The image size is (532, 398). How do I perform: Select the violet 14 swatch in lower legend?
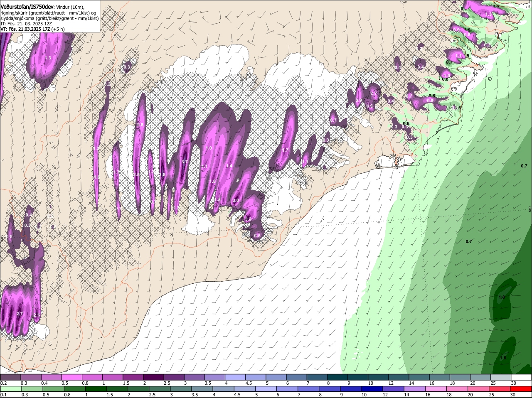click(415, 389)
